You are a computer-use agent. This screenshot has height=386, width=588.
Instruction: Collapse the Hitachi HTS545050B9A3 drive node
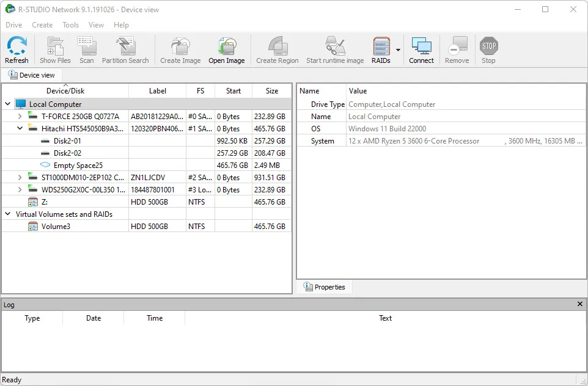point(20,128)
